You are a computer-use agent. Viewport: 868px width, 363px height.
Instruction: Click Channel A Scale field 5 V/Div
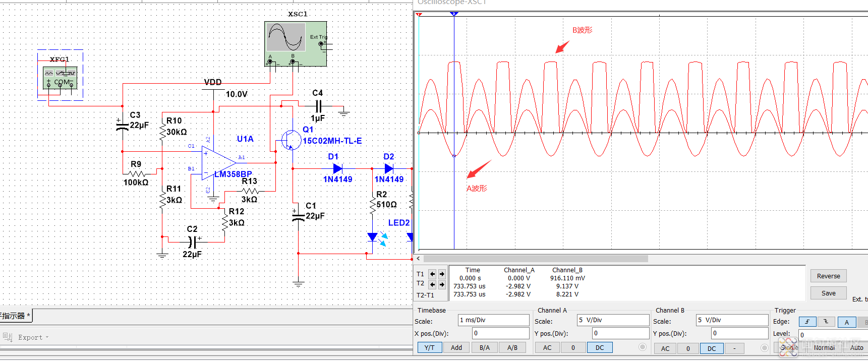[x=613, y=320]
